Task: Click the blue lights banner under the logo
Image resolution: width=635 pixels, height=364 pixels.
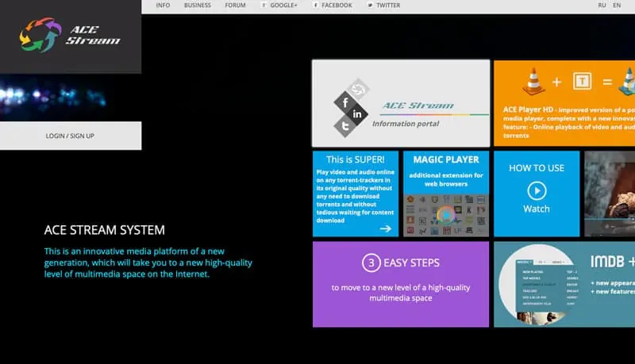Action: [71, 98]
